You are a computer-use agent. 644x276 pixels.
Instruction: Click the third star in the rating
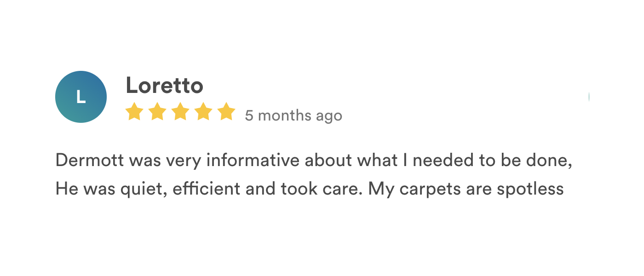(180, 112)
